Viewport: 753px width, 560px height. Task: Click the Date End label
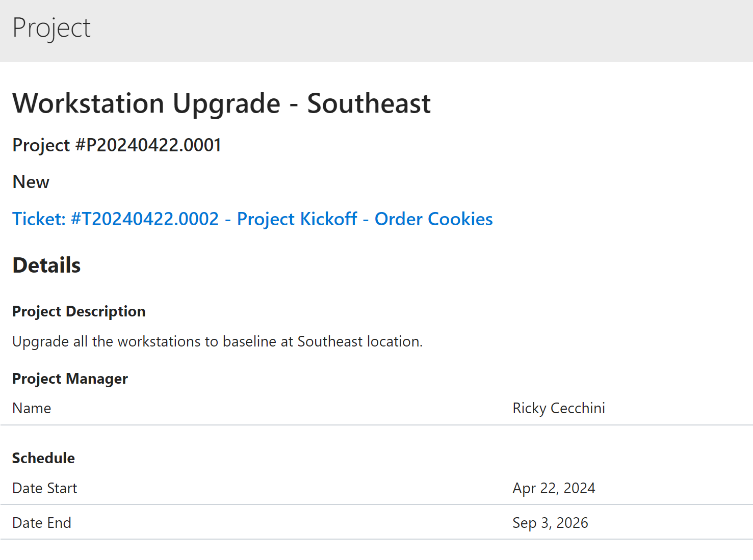(42, 523)
